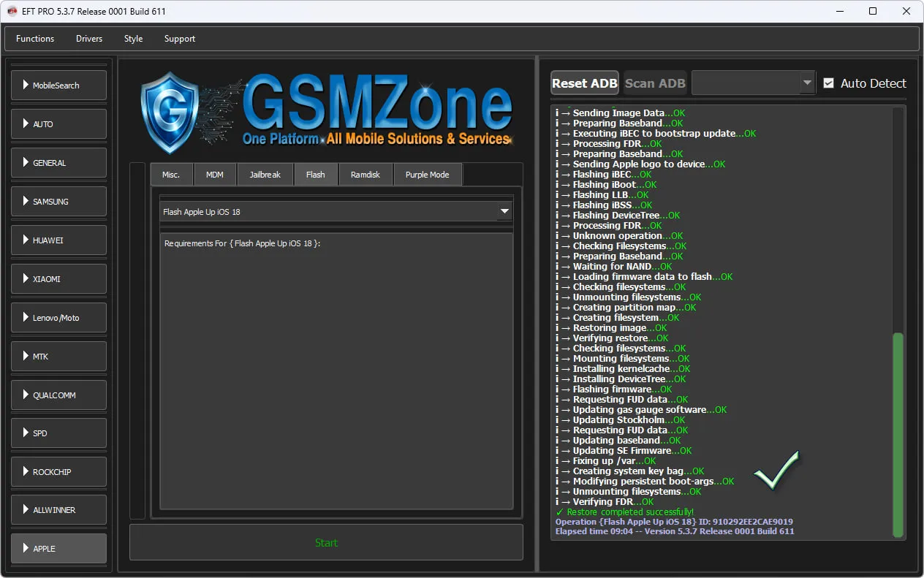Open the XIAOMI sidebar section
The width and height of the screenshot is (924, 578).
click(58, 279)
